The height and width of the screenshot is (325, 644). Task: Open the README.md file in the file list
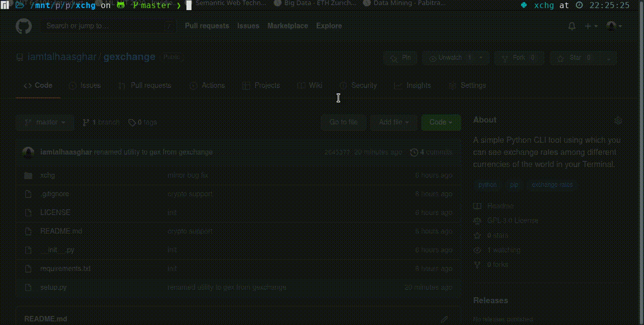(x=61, y=232)
